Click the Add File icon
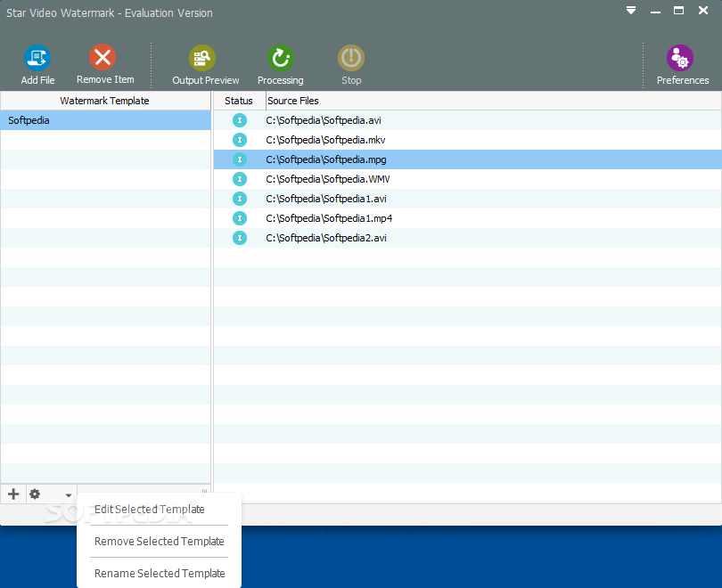722x588 pixels. coord(37,55)
